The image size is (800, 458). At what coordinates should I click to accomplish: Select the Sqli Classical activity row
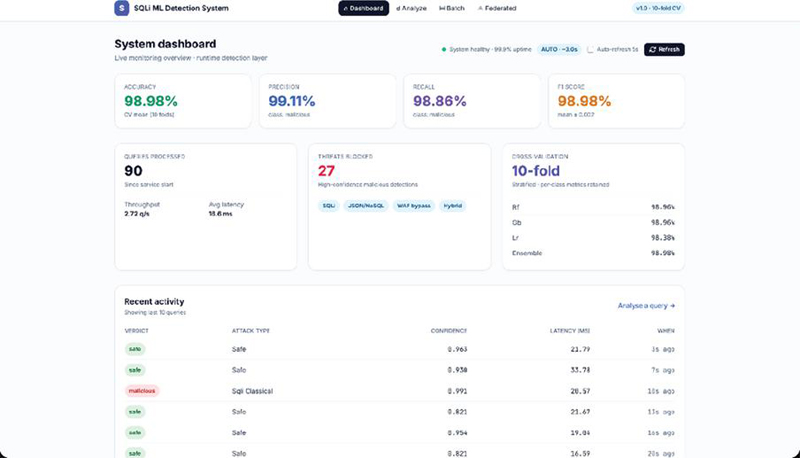click(x=399, y=391)
